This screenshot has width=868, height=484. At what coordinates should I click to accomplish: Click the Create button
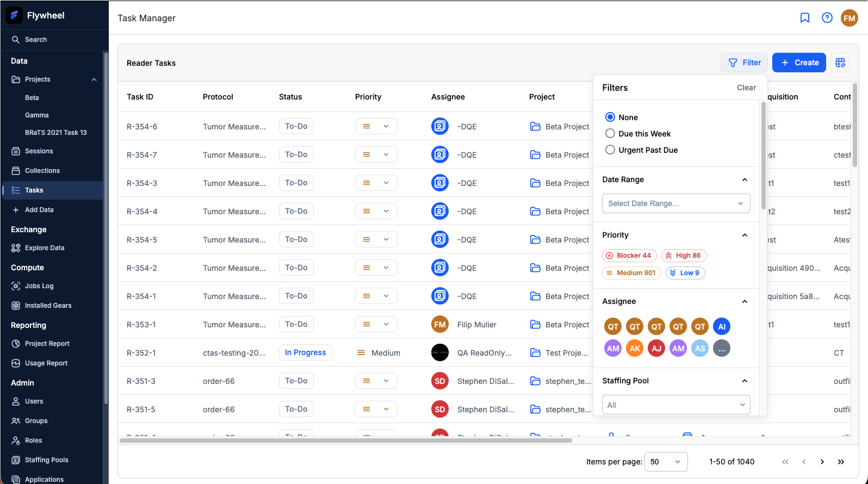click(799, 63)
